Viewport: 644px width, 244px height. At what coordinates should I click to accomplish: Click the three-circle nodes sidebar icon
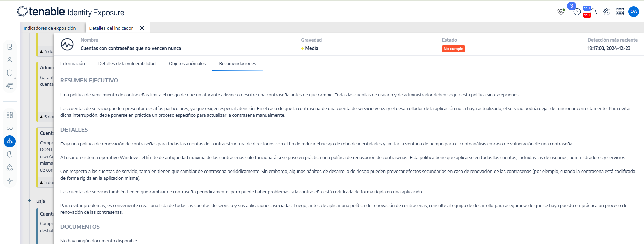pyautogui.click(x=10, y=167)
